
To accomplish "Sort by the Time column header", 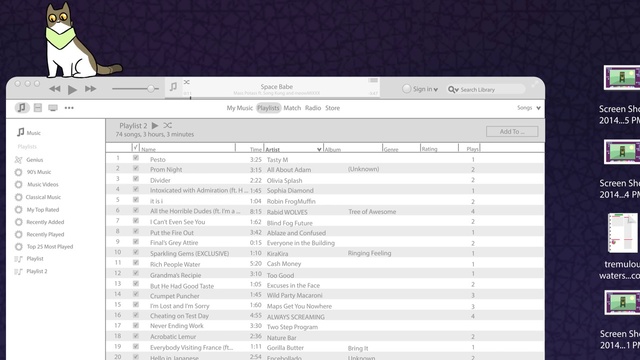I will (256, 149).
